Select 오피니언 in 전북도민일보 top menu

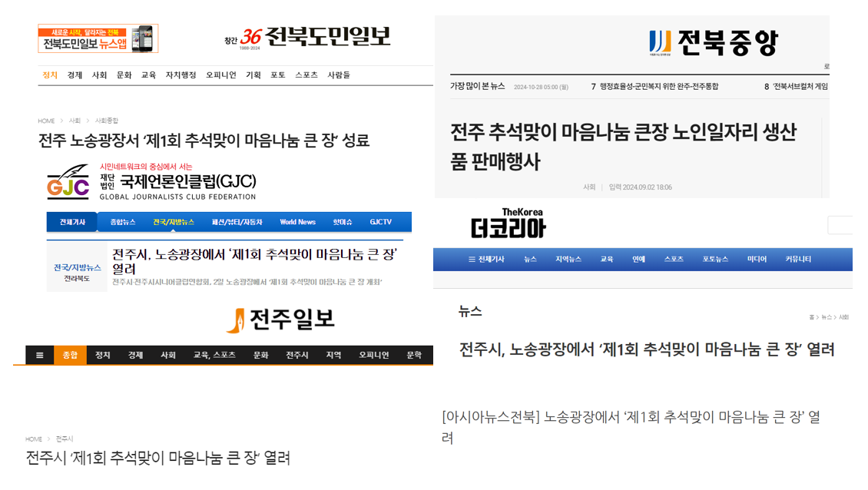click(221, 75)
